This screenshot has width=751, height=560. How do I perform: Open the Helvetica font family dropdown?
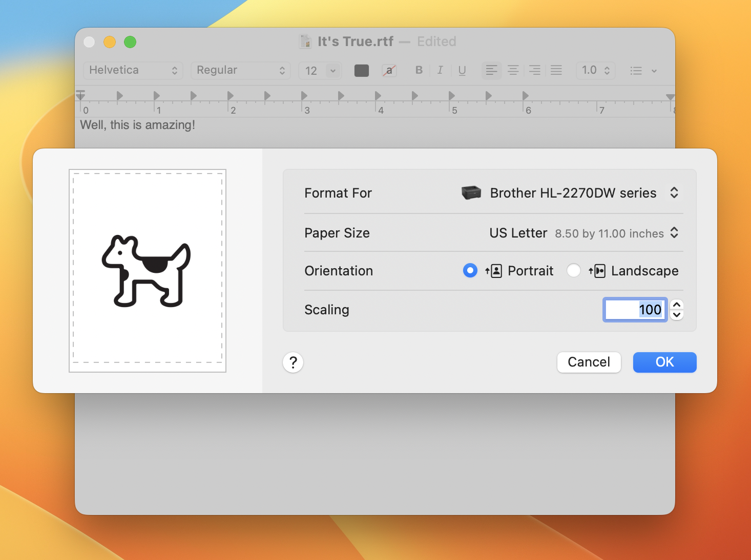pos(133,70)
